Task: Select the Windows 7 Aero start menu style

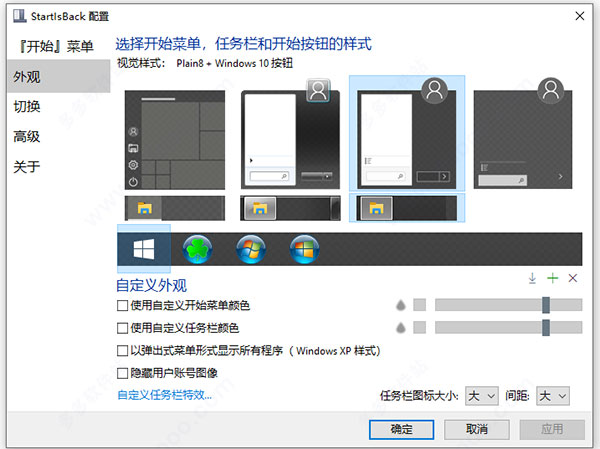Action: (x=290, y=134)
